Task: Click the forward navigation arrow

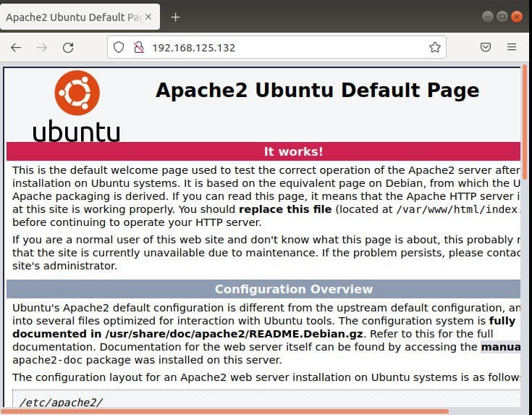Action: [x=42, y=48]
